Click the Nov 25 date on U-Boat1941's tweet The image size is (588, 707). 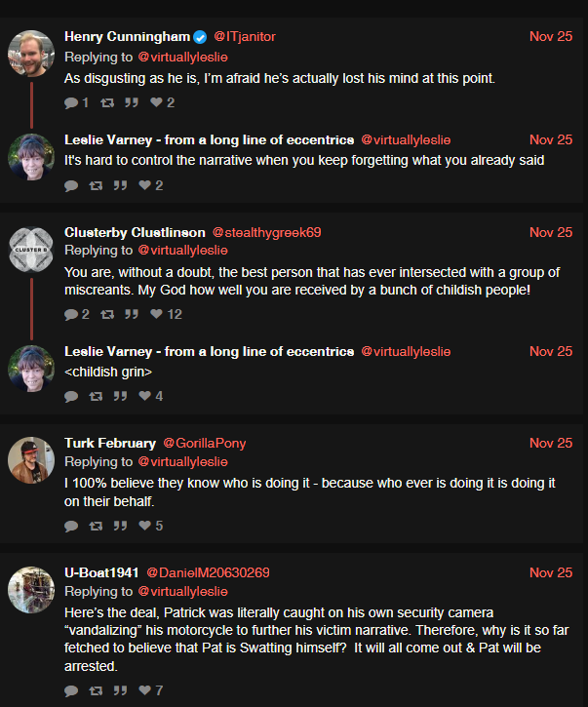551,572
